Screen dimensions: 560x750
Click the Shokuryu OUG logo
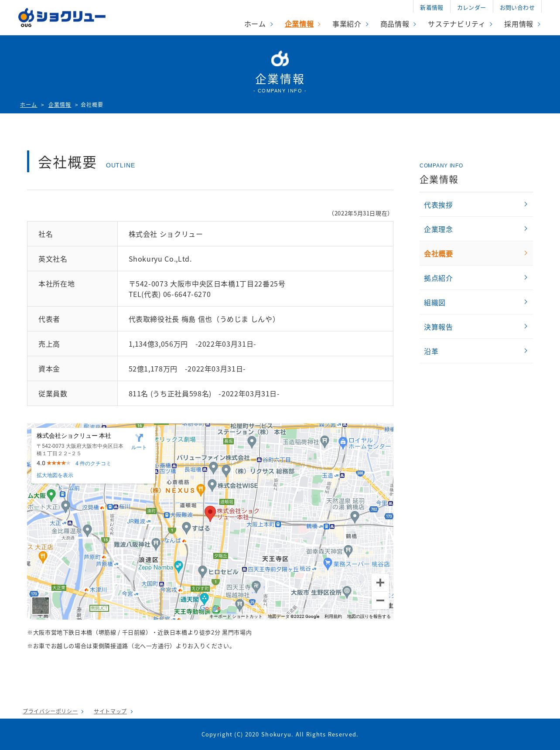pyautogui.click(x=62, y=17)
